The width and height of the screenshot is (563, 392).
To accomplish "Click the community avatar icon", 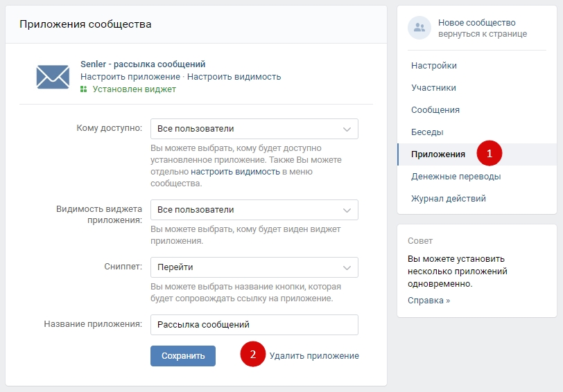I will pyautogui.click(x=419, y=28).
